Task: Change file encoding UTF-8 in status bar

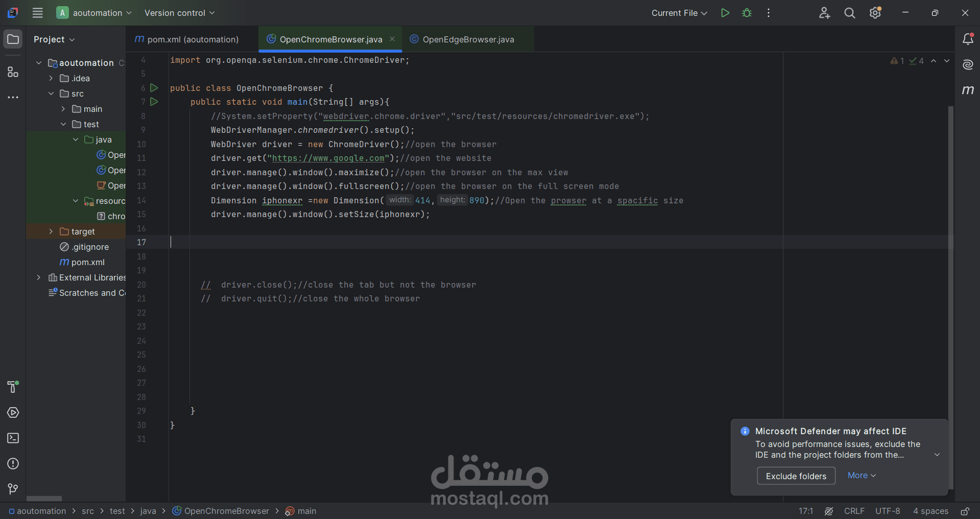Action: pyautogui.click(x=888, y=511)
